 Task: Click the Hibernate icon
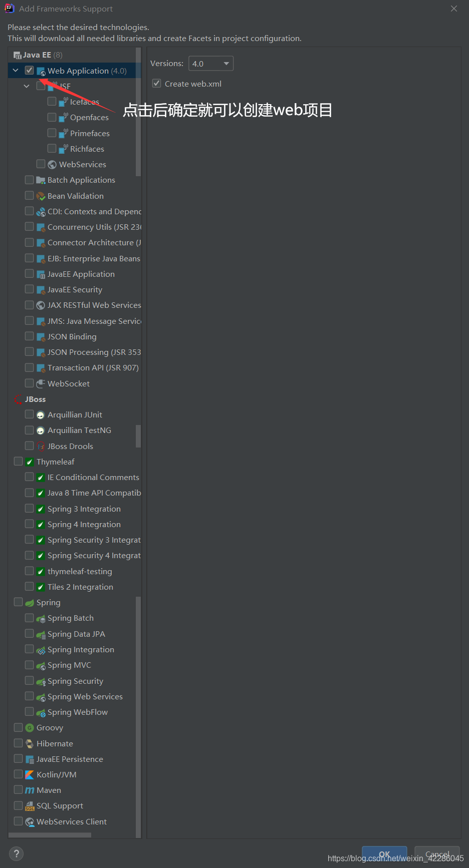[x=30, y=744]
